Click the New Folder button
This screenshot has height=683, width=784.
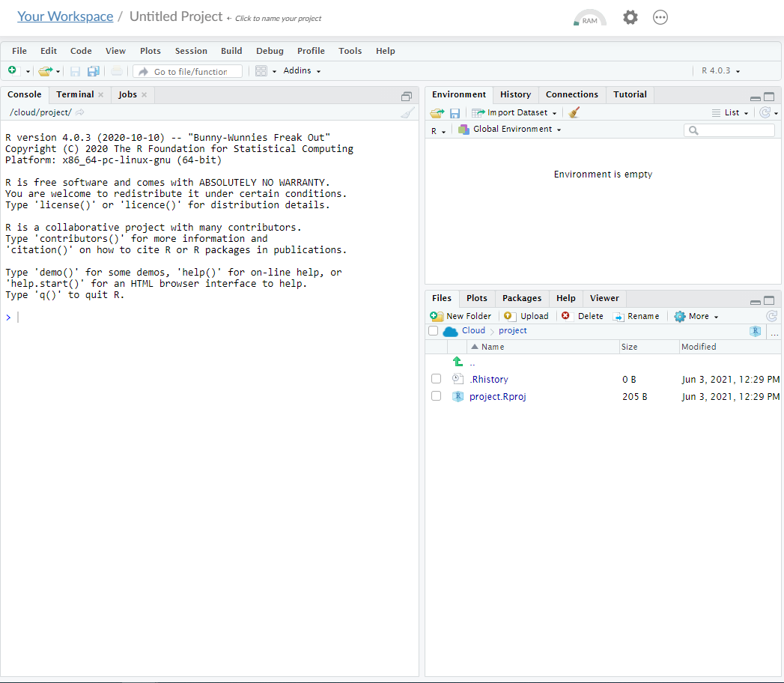tap(461, 316)
